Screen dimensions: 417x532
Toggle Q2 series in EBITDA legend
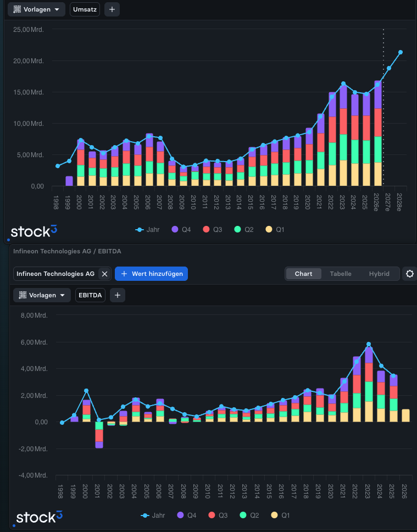(x=249, y=516)
